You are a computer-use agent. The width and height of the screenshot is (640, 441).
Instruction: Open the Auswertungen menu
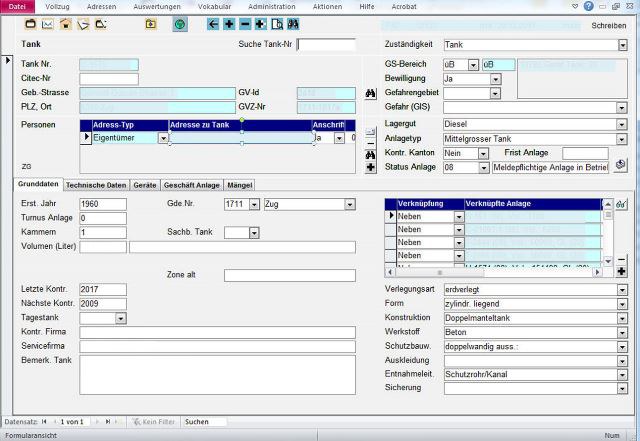pos(157,6)
